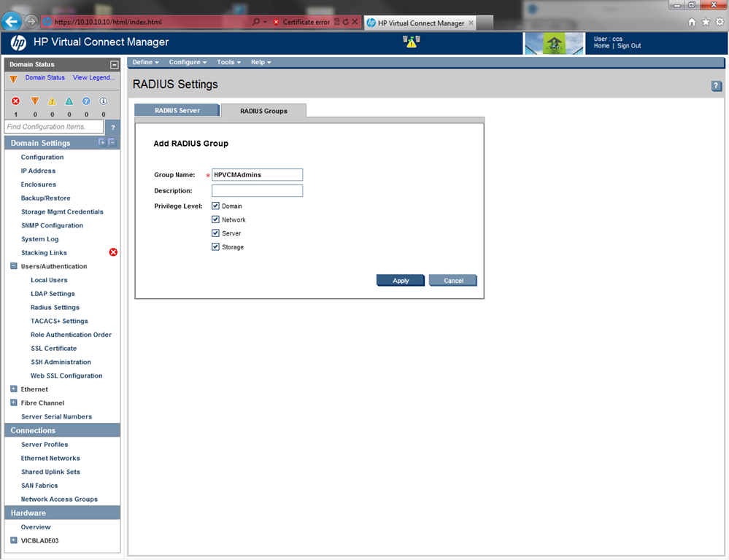Open the Define dropdown menu

click(x=145, y=62)
